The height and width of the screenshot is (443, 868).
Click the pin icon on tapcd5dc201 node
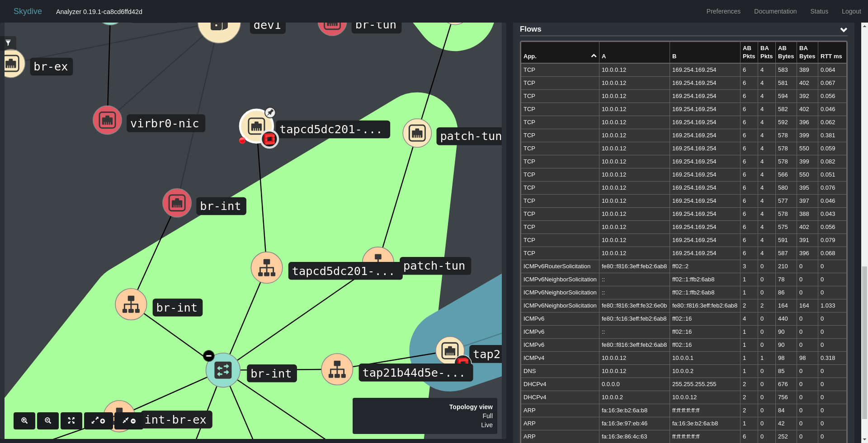pos(270,112)
